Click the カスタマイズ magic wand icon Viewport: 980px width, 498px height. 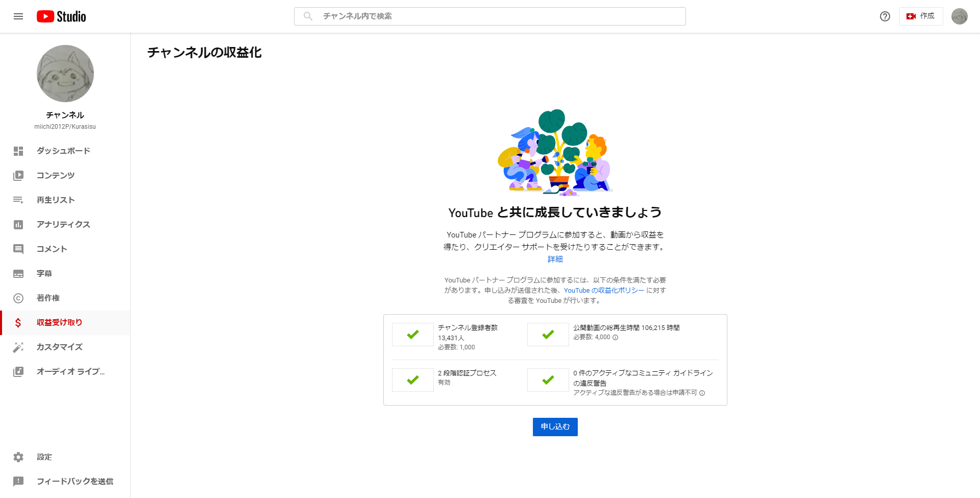18,347
